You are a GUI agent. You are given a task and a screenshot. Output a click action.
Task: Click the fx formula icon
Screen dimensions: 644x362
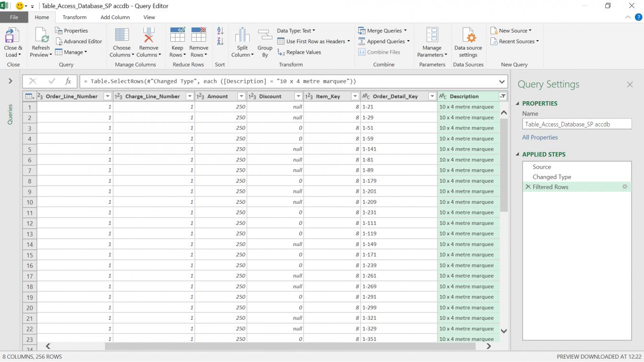pos(68,82)
